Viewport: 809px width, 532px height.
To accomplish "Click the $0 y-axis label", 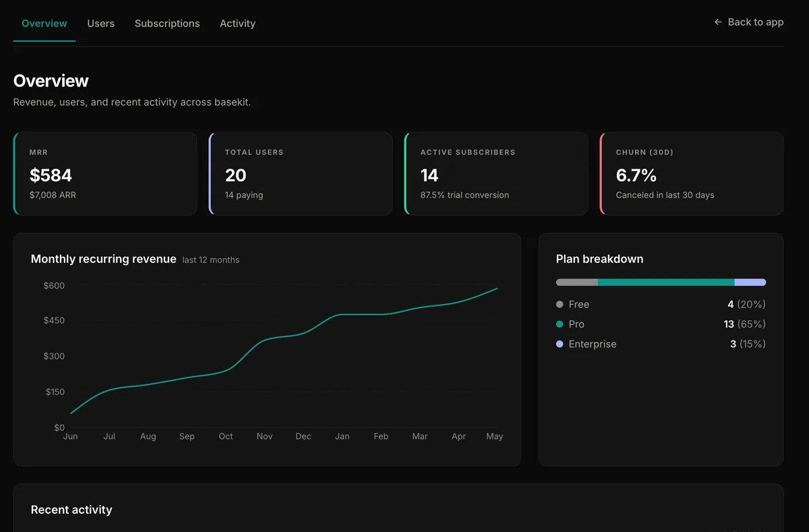I will [59, 427].
